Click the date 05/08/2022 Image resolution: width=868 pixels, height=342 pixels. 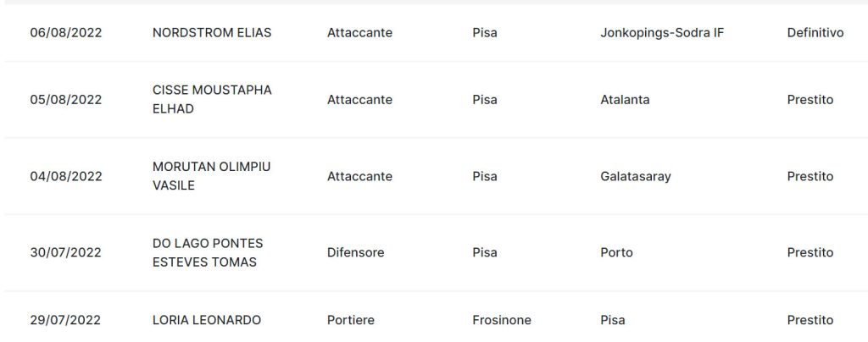66,99
